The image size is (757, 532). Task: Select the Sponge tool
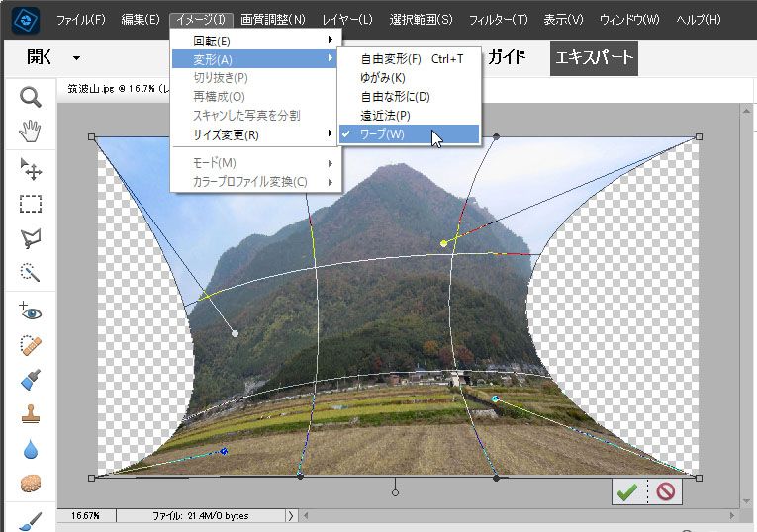(31, 483)
